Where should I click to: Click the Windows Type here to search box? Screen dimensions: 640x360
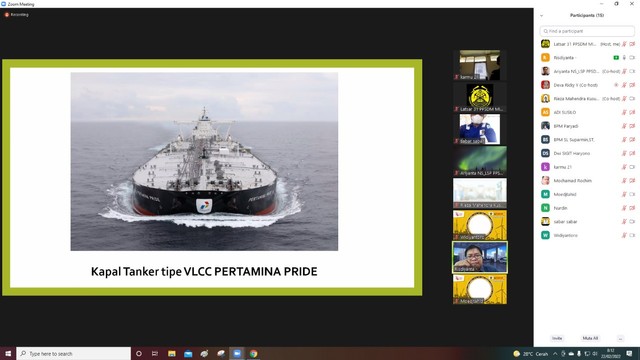73,353
